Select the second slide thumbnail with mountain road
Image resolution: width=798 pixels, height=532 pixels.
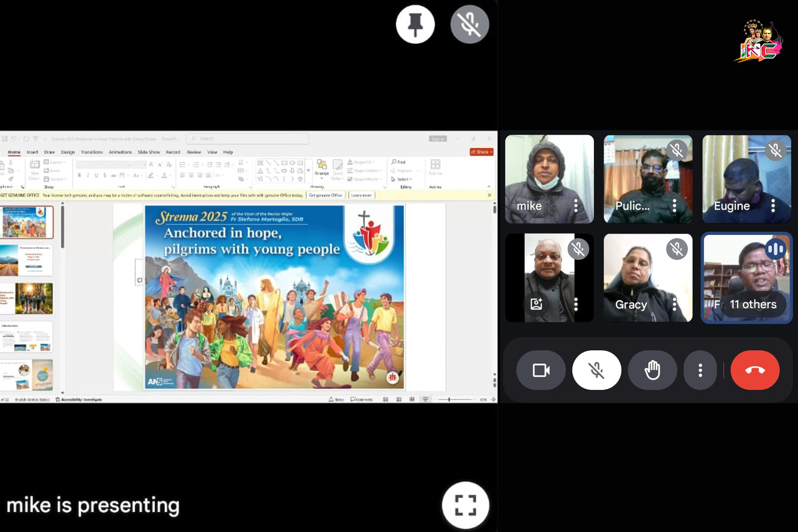point(26,260)
